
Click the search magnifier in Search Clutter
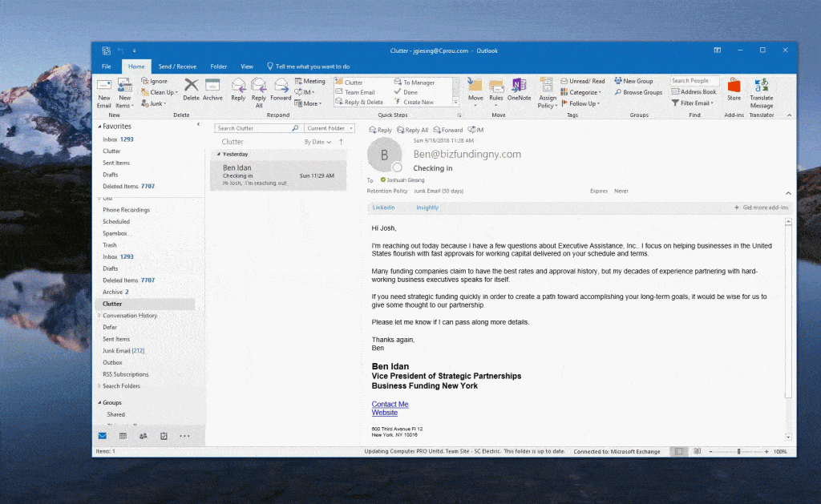(x=295, y=128)
